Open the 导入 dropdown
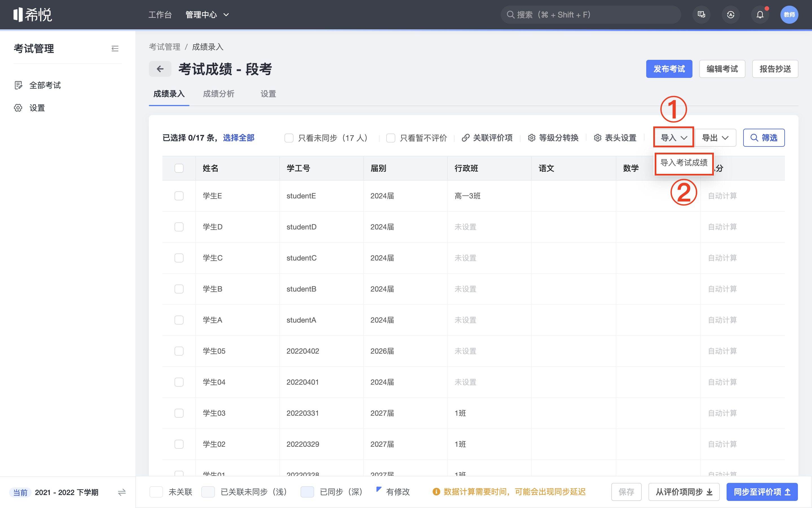This screenshot has width=812, height=508. [x=673, y=138]
